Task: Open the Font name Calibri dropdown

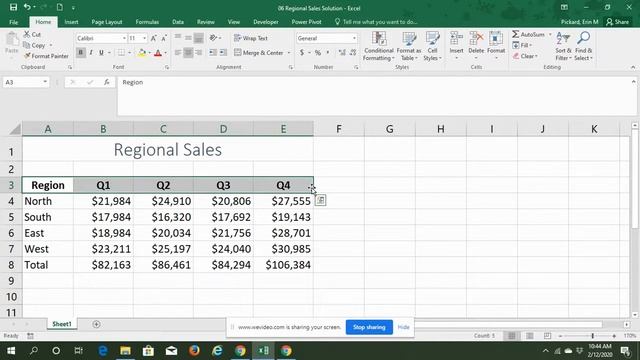Action: (x=124, y=38)
